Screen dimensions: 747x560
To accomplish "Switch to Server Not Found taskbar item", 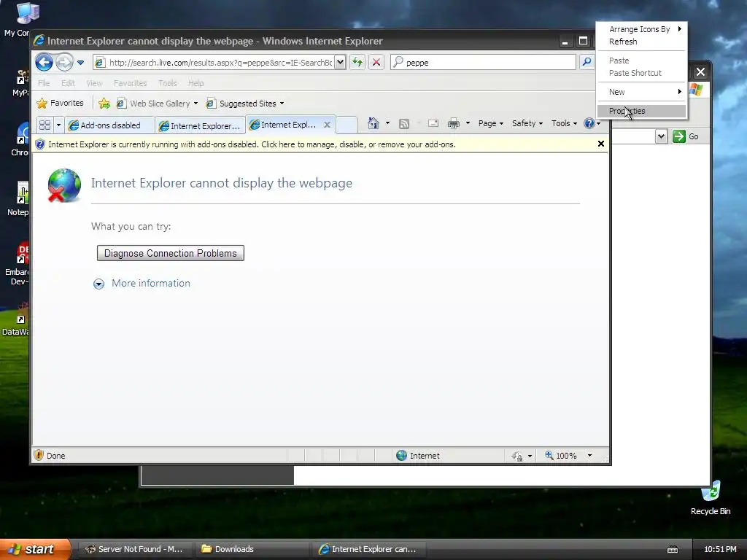I will (135, 549).
